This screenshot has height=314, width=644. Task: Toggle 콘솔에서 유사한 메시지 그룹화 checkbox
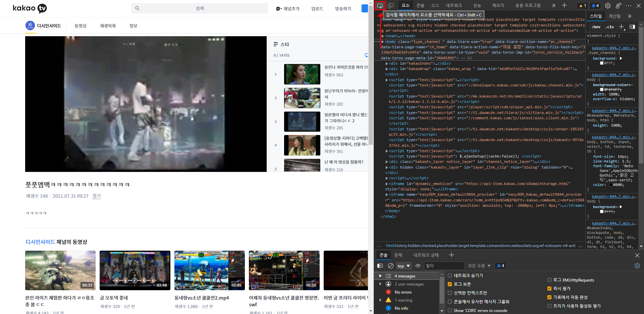[450, 302]
